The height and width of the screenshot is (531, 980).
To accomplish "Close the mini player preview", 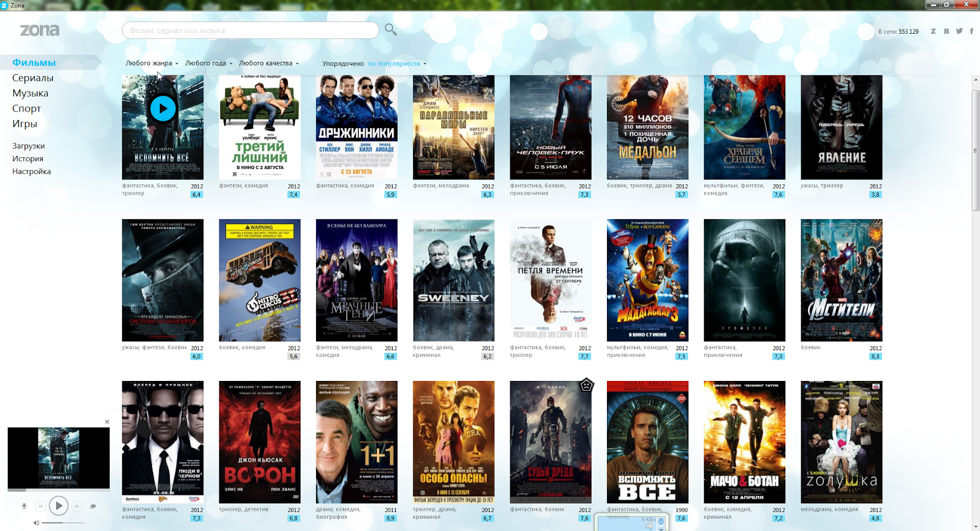I will [x=107, y=421].
